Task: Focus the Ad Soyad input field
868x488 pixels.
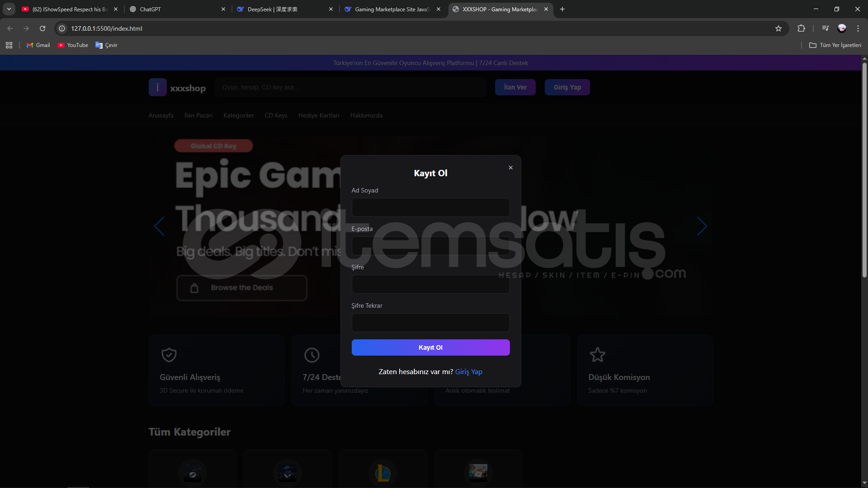Action: click(x=430, y=207)
